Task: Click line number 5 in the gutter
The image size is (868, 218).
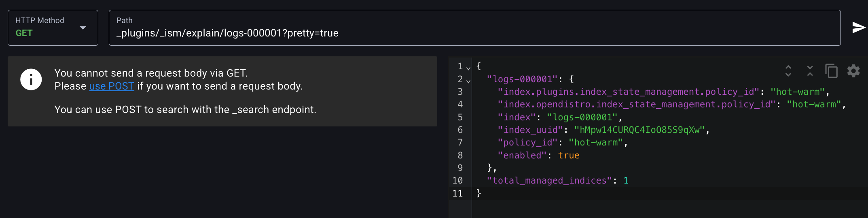Action: [460, 117]
